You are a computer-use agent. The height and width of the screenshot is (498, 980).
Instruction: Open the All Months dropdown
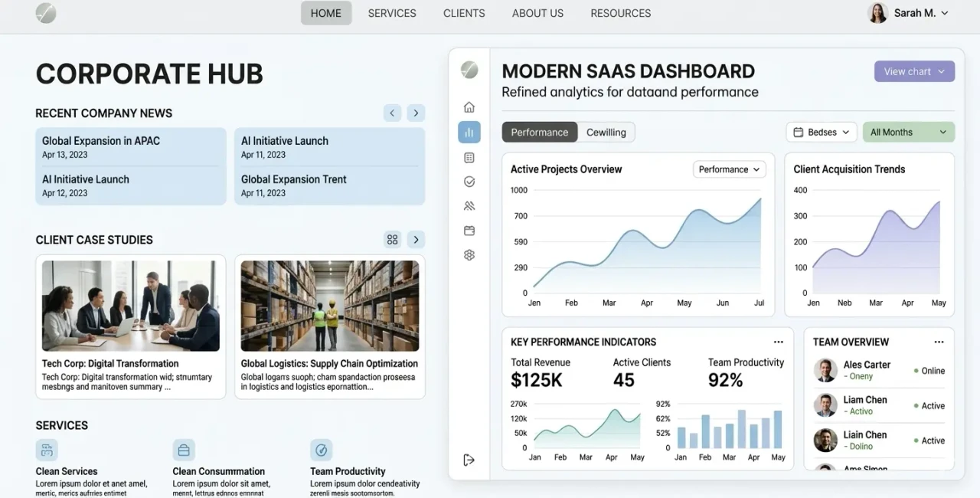point(909,132)
